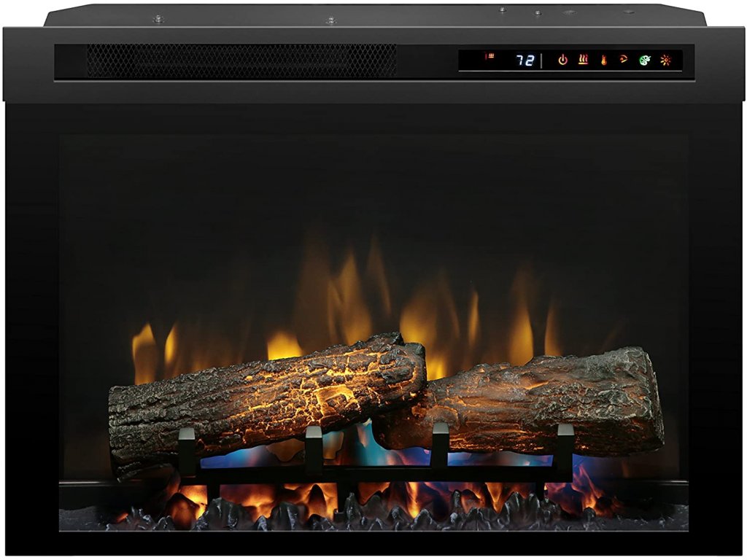This screenshot has height=560, width=747.
Task: Select the green color palette icon
Action: pyautogui.click(x=644, y=60)
